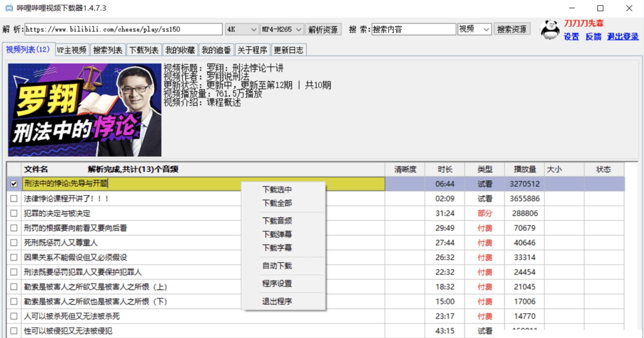This screenshot has height=338, width=644.
Task: Check the 性可以被侵犯又无法被侵犯 checkbox
Action: [x=14, y=331]
